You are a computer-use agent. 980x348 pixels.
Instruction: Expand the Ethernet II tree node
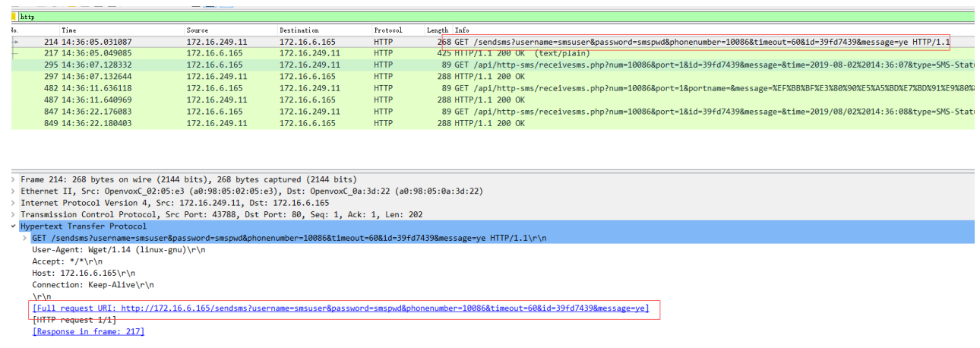click(x=14, y=191)
